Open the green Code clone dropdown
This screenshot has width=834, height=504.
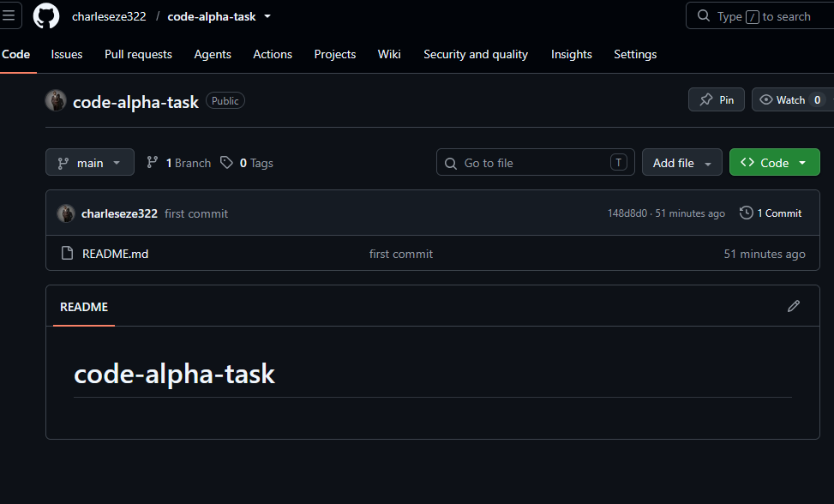(x=775, y=162)
